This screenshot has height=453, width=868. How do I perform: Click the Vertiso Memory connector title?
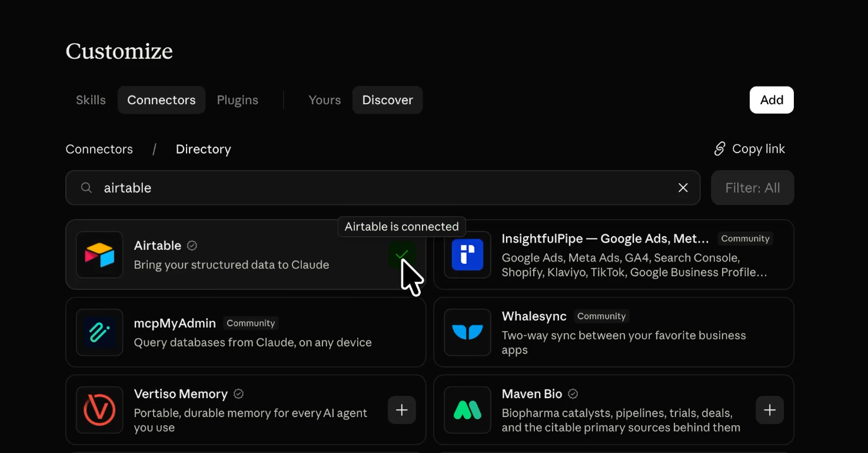(181, 394)
